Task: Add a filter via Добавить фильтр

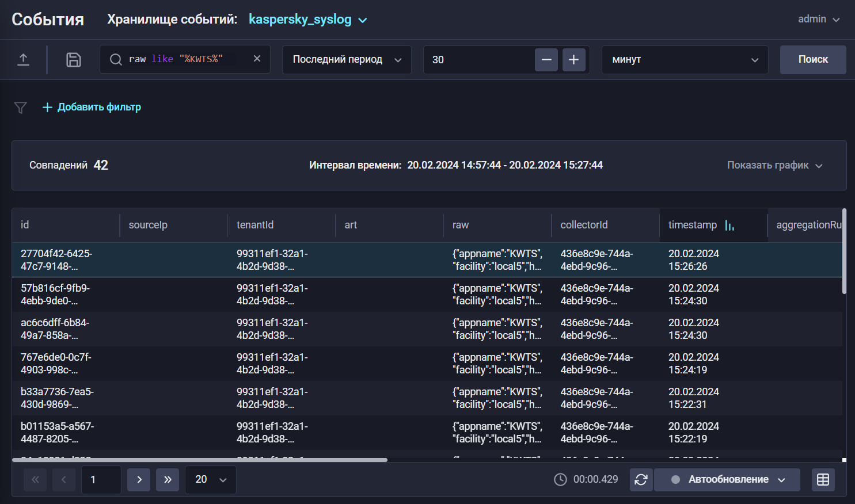Action: (x=92, y=107)
